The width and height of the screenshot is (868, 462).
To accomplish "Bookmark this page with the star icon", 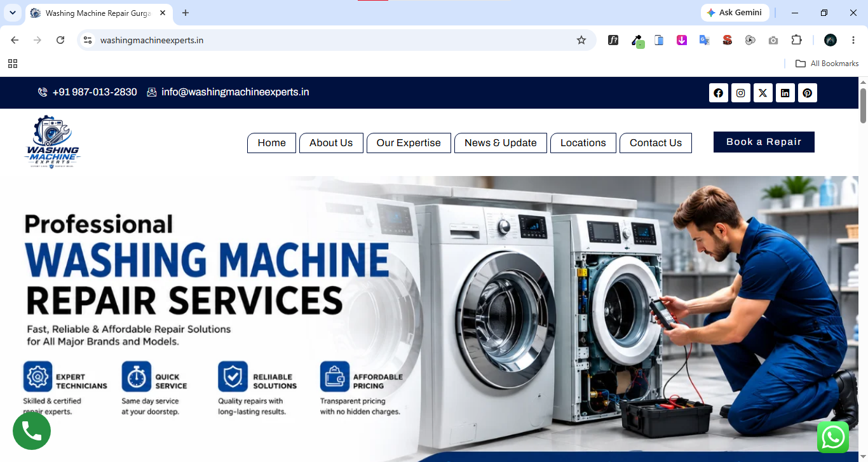I will [x=581, y=40].
